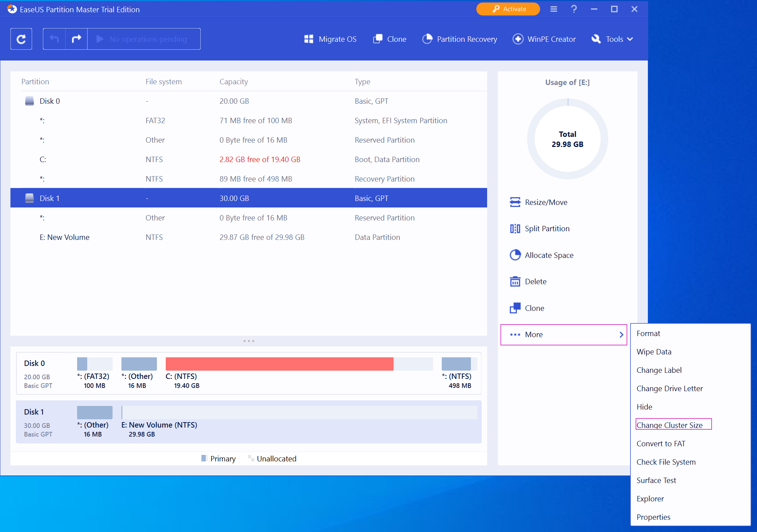Click the Disk 0 drive icon in list

click(x=30, y=101)
